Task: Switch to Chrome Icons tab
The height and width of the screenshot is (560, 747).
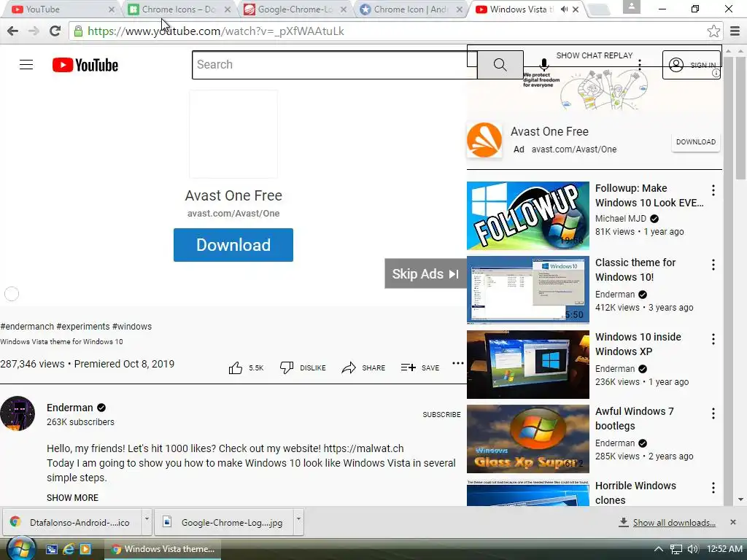Action: (x=179, y=9)
